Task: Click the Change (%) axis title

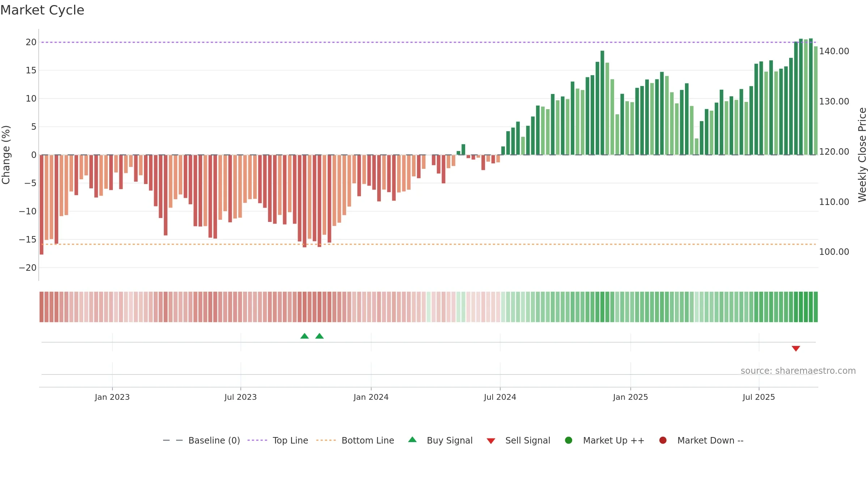Action: pos(6,155)
